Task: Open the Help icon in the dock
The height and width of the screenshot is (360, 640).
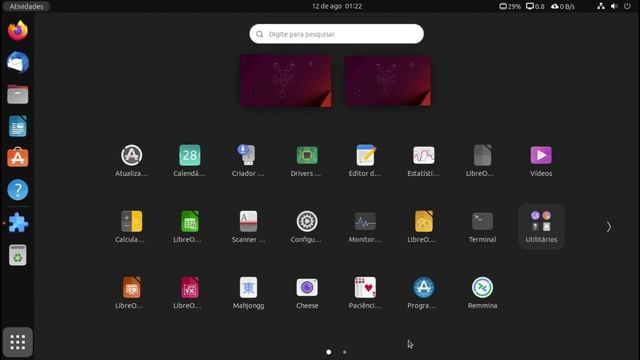Action: pyautogui.click(x=18, y=190)
